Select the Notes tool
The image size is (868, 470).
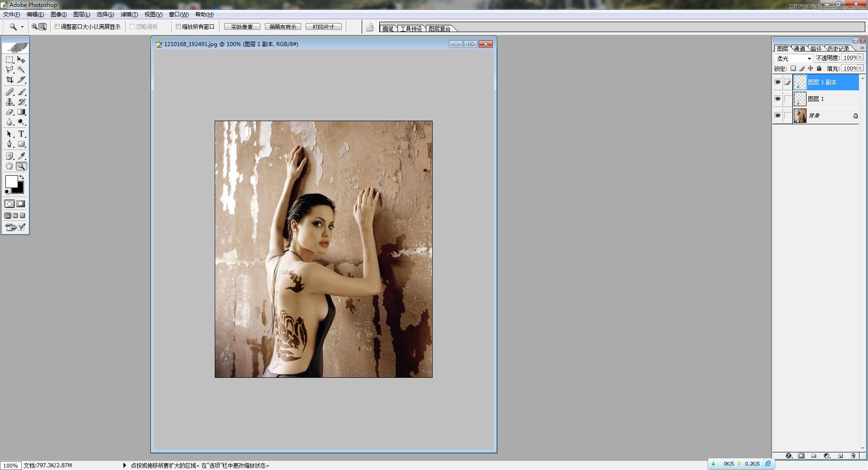coord(9,156)
